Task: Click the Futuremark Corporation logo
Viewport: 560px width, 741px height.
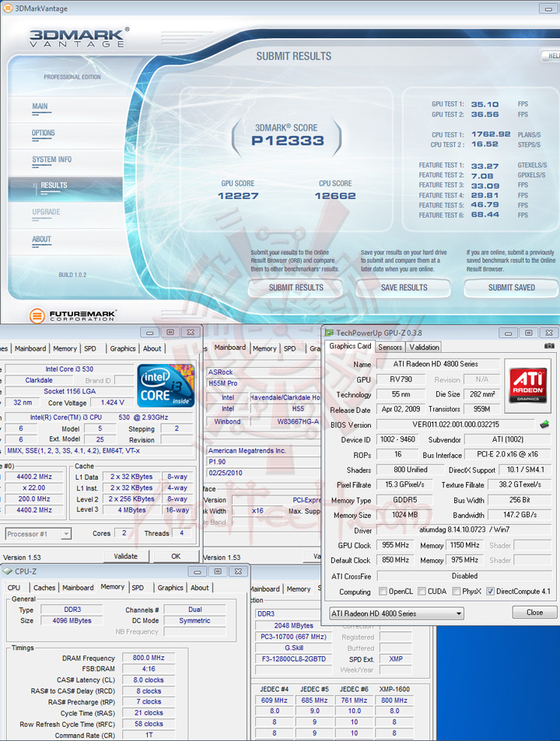Action: click(x=73, y=315)
